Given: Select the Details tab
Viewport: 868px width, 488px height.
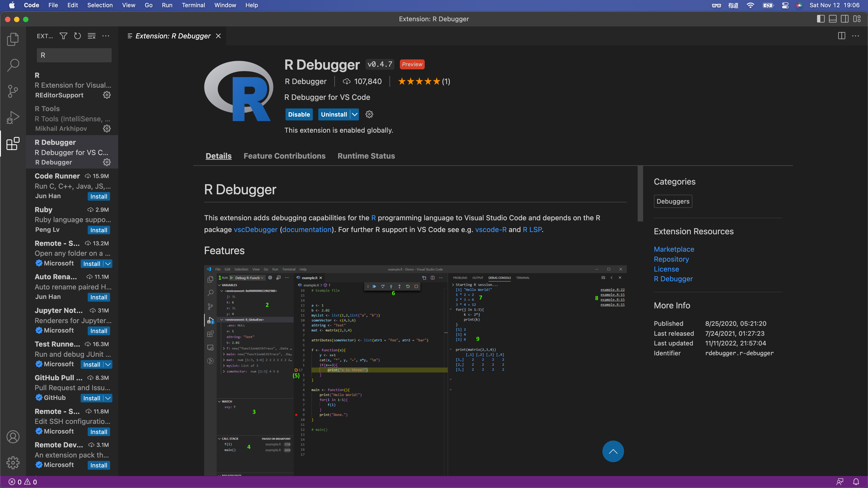Looking at the screenshot, I should [x=219, y=156].
